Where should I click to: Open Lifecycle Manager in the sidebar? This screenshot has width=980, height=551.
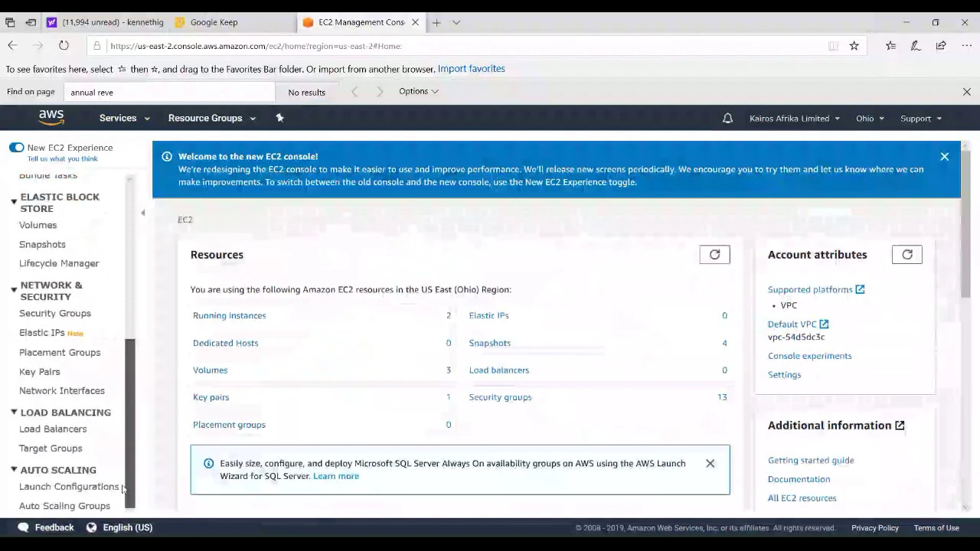point(59,263)
